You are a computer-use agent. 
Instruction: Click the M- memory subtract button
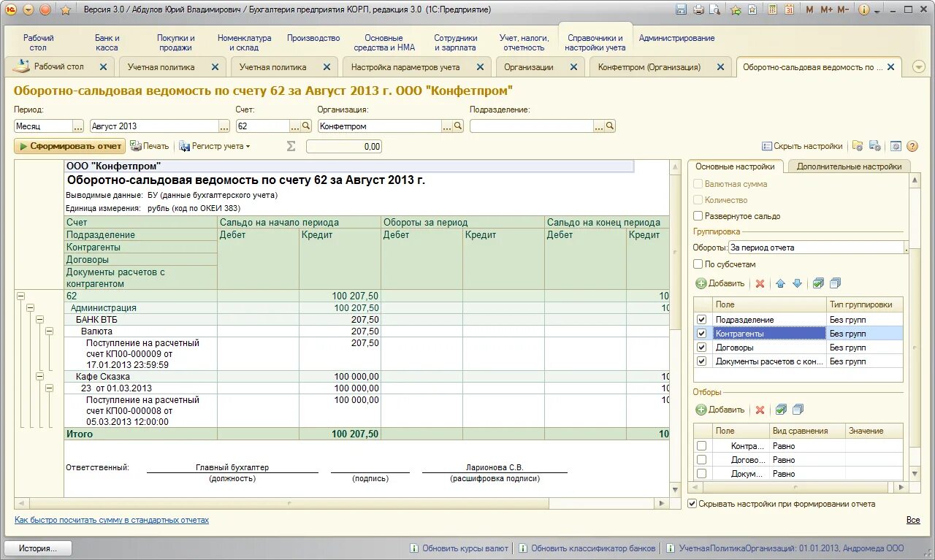843,9
